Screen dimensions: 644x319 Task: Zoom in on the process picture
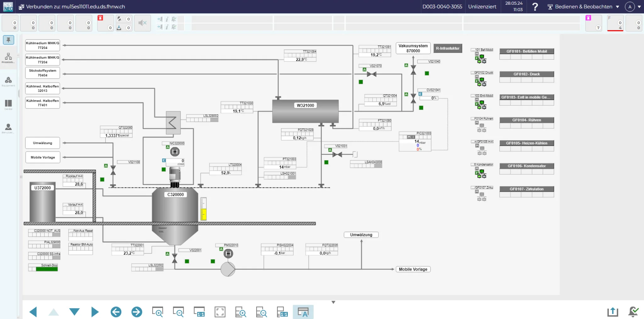click(x=158, y=312)
